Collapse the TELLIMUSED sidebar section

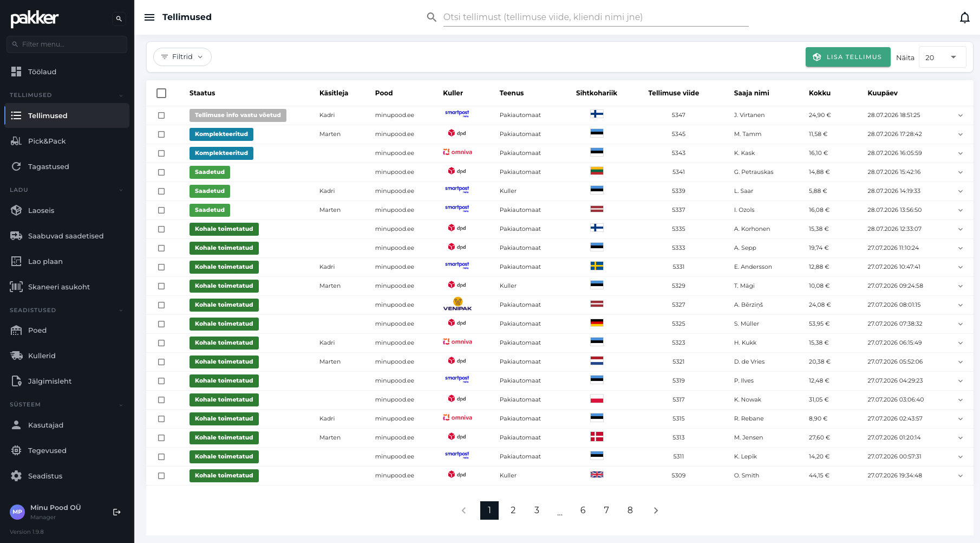click(67, 95)
